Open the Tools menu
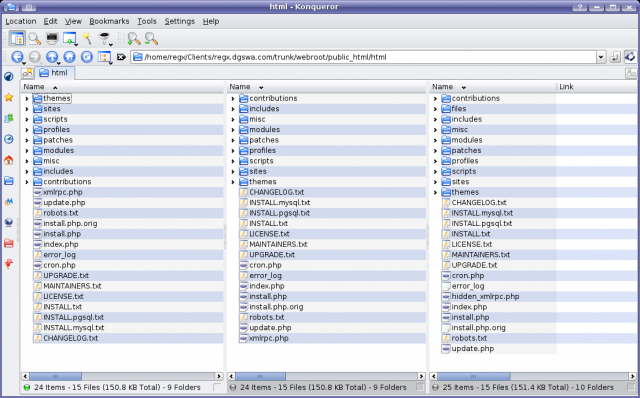Viewport: 640px width, 398px height. (147, 21)
